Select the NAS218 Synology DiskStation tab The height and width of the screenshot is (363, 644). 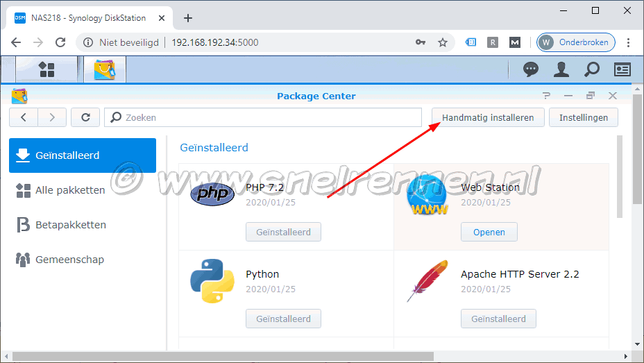tap(88, 18)
